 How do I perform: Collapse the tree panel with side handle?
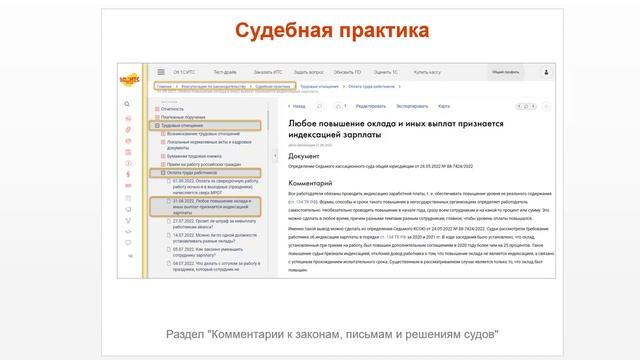pos(275,156)
